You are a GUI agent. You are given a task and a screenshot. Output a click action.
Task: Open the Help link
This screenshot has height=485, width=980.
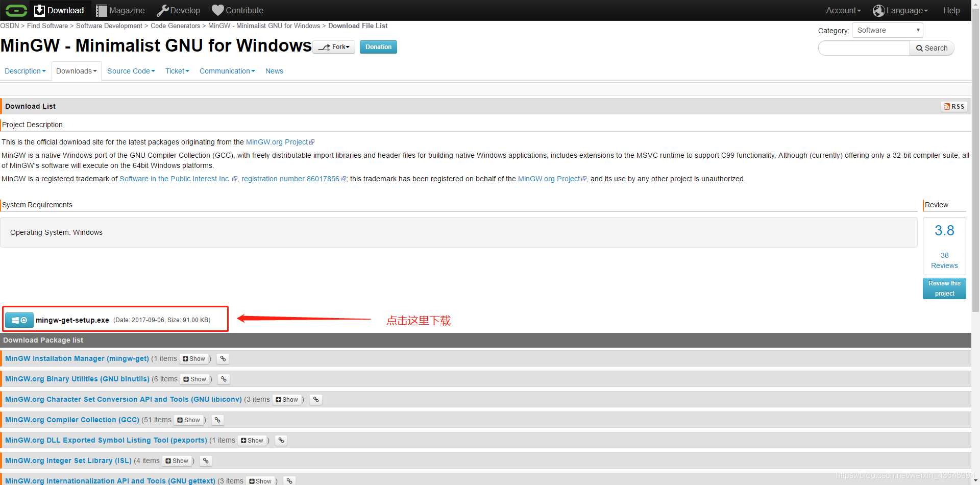pos(951,10)
